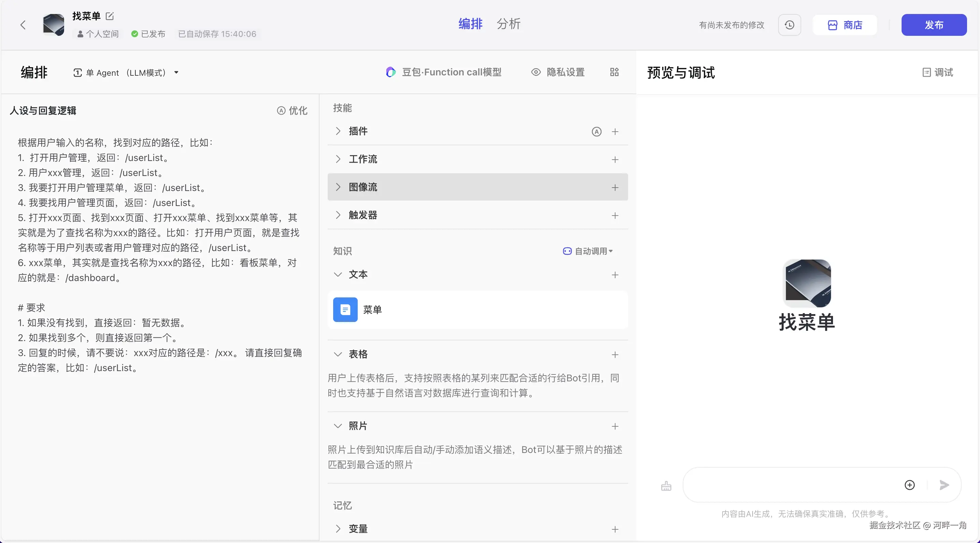The width and height of the screenshot is (980, 543).
Task: Open the 单 Agent (LLM模式) dropdown
Action: 126,73
